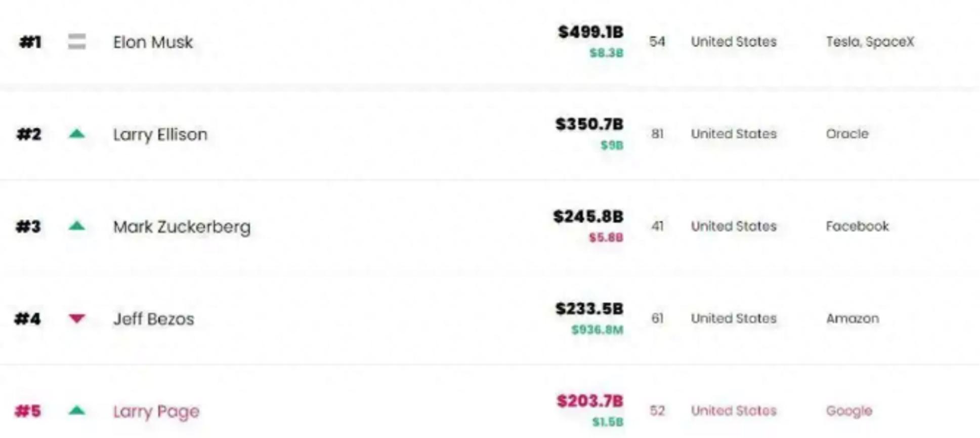Open Larry Ellison's name link
980x438 pixels.
(x=160, y=134)
